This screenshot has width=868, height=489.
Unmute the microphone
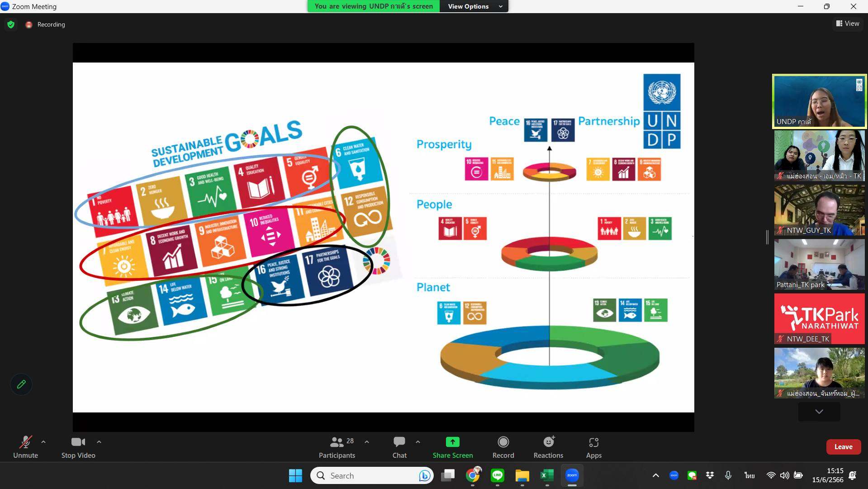pos(25,446)
